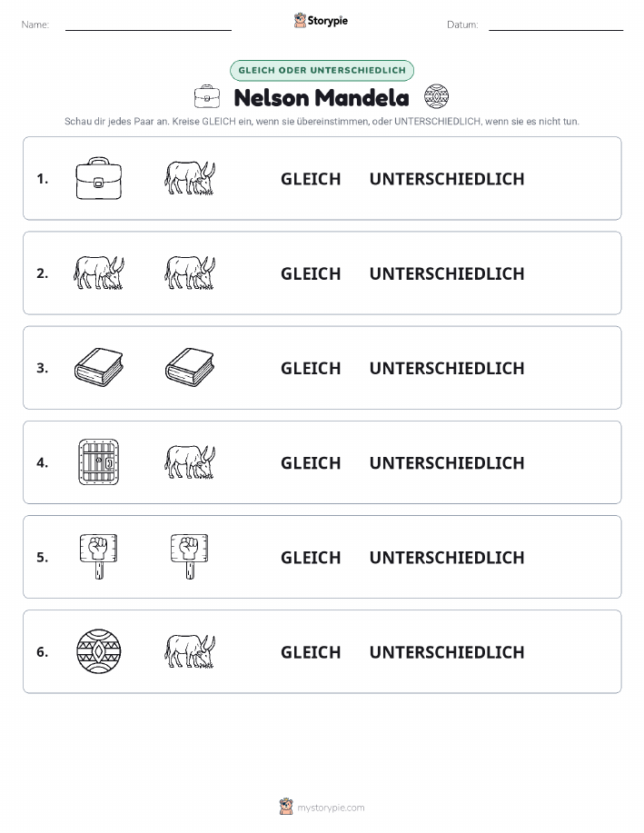Click the briefcase icon in row 1
644x833 pixels.
[x=99, y=178]
